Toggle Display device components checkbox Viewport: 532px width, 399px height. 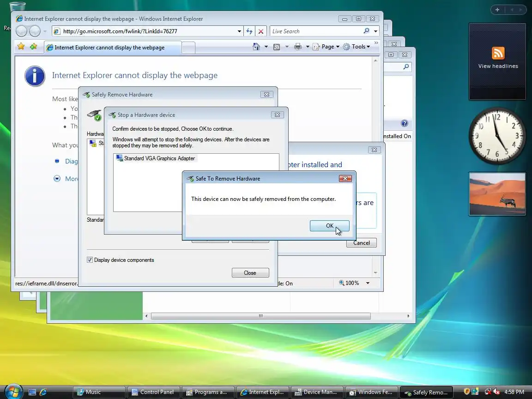point(90,260)
